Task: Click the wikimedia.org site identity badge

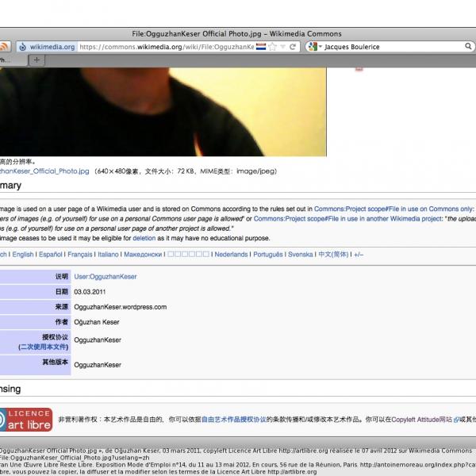Action: point(47,47)
